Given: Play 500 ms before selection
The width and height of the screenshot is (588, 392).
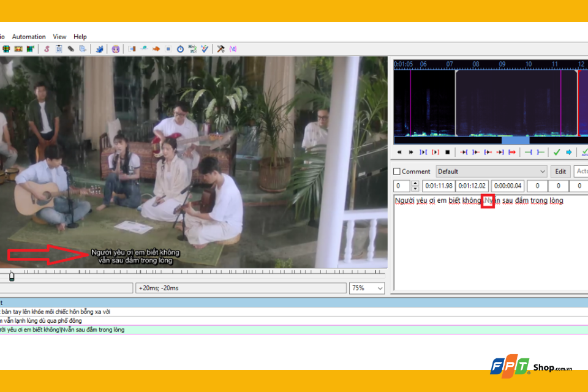Looking at the screenshot, I should pyautogui.click(x=464, y=153).
